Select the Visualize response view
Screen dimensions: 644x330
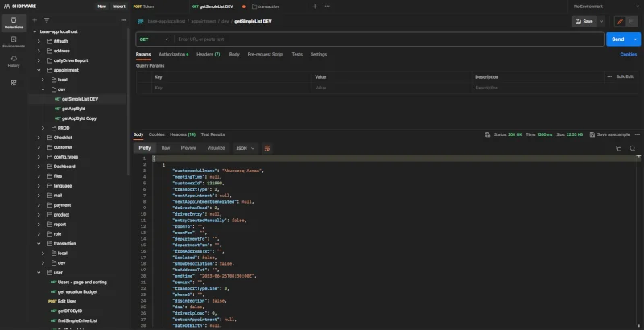click(216, 148)
